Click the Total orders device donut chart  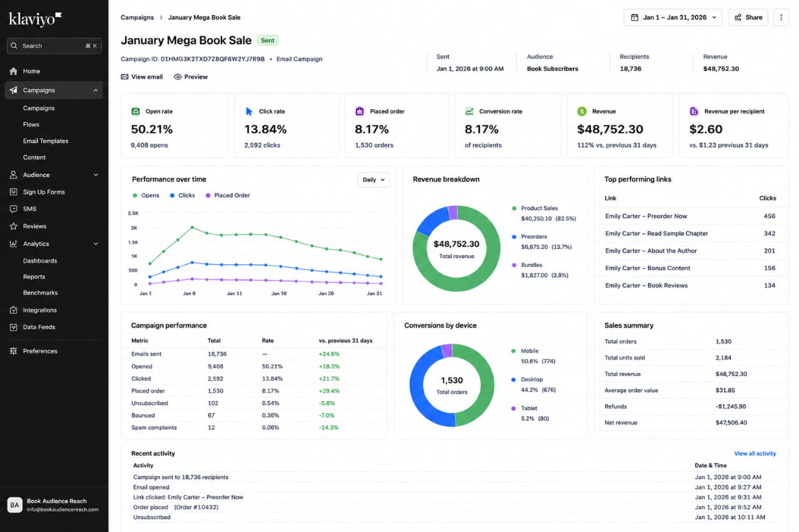tap(451, 385)
